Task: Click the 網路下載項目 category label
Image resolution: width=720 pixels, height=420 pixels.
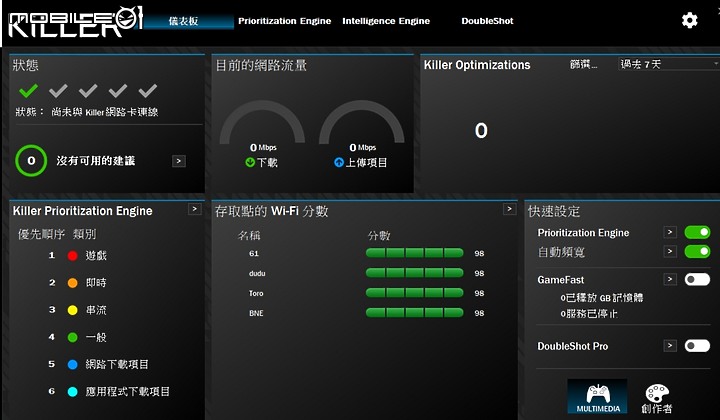Action: [x=117, y=364]
